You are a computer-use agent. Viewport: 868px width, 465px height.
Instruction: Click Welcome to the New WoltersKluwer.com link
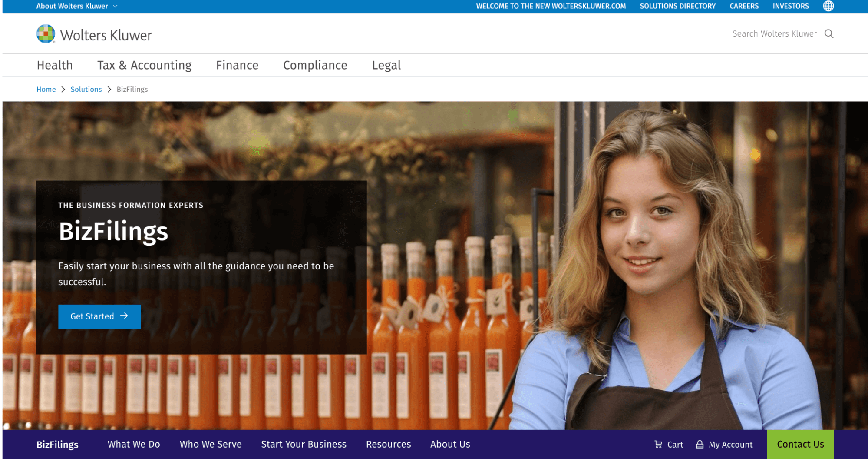pyautogui.click(x=551, y=6)
